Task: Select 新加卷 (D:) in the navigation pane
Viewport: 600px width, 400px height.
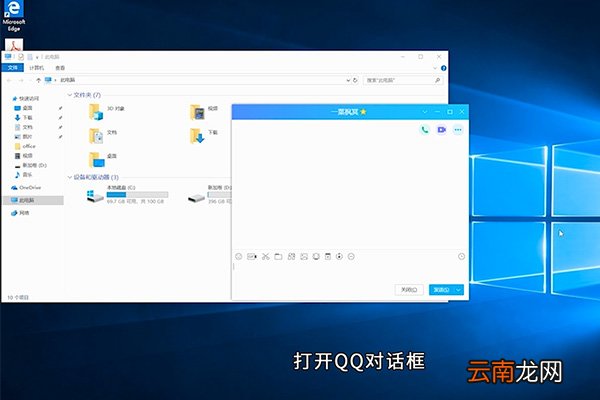Action: coord(31,165)
